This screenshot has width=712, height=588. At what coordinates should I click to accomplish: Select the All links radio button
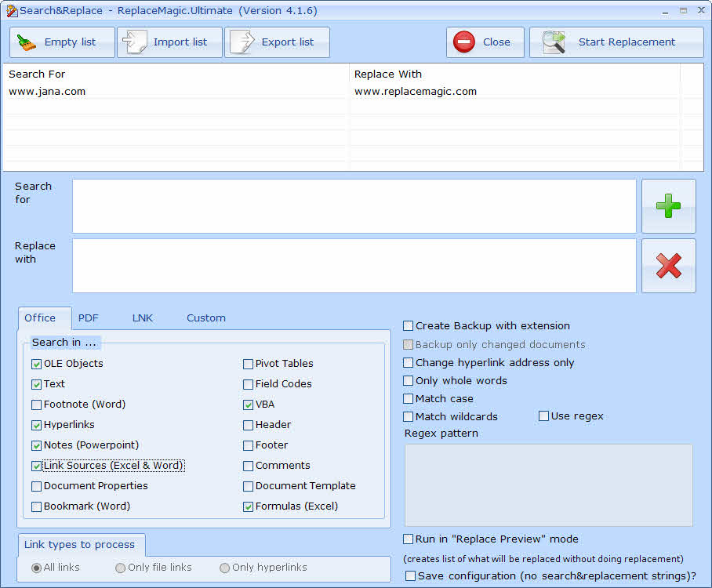(37, 568)
